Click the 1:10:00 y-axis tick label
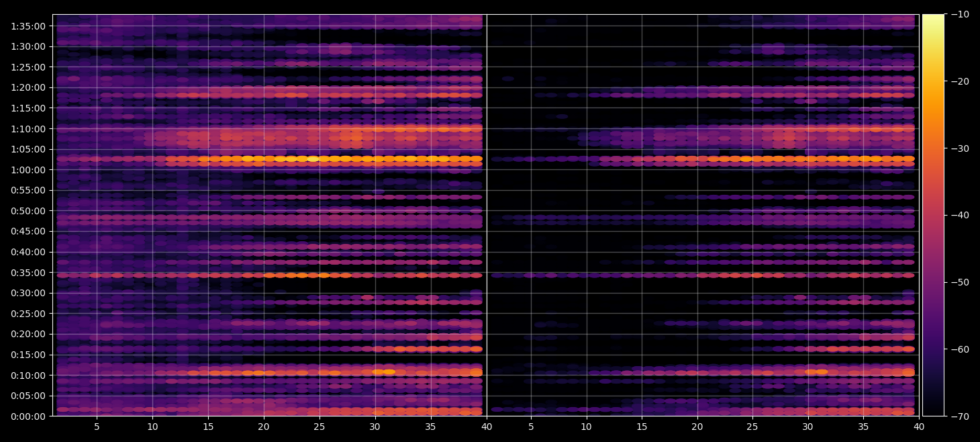This screenshot has width=980, height=442. click(x=29, y=128)
